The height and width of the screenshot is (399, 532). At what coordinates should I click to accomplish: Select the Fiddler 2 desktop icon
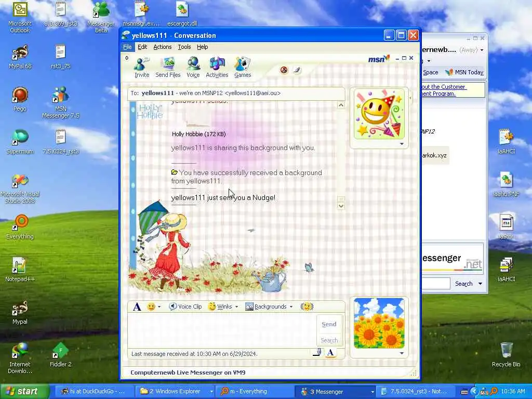60,355
